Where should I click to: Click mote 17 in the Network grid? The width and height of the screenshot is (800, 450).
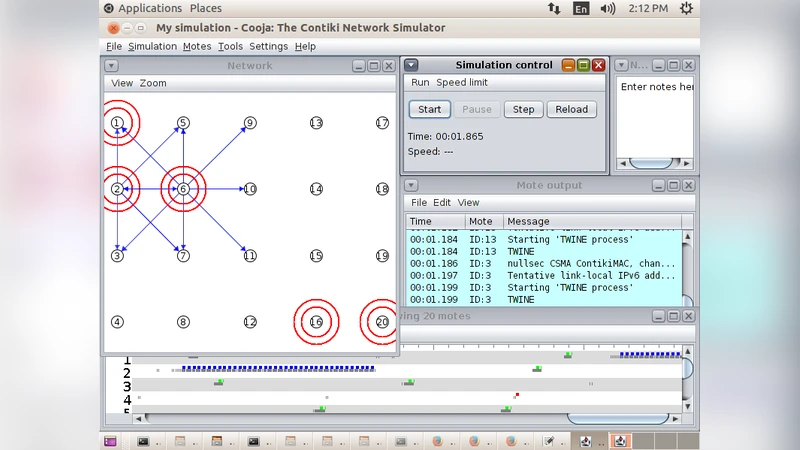pos(382,123)
